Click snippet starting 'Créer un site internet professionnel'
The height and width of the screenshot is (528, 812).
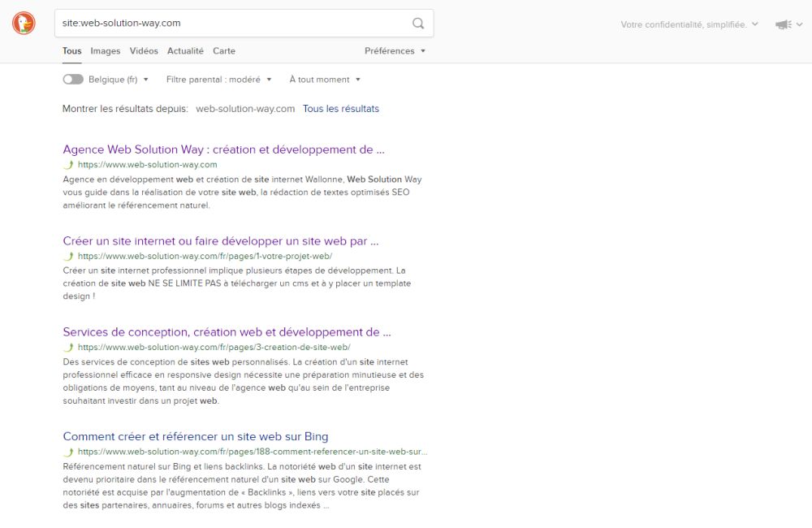(236, 283)
